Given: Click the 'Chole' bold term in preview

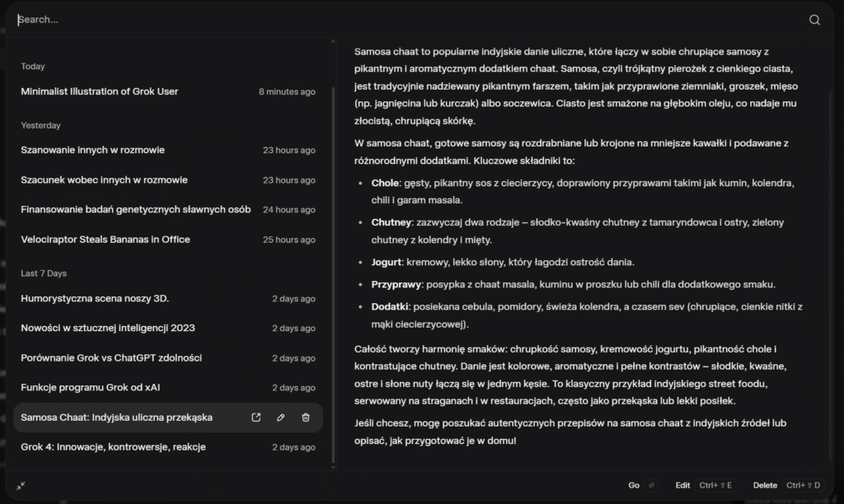Looking at the screenshot, I should pos(385,183).
